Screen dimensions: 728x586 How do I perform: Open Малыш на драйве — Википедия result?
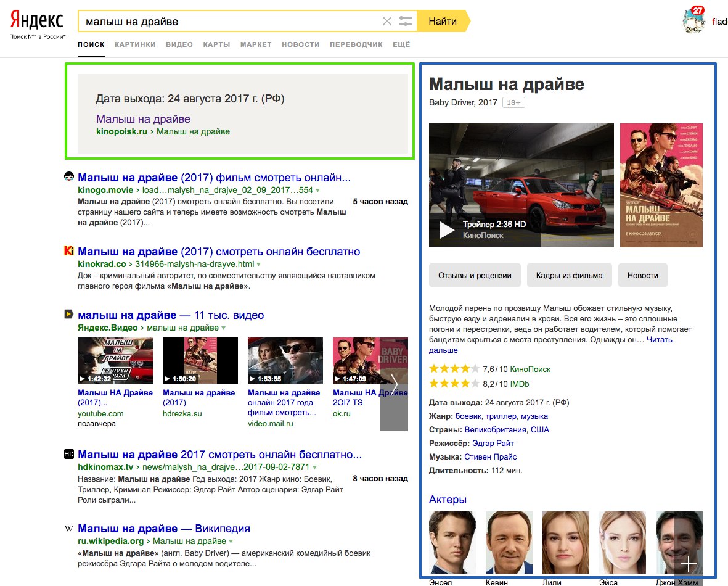click(x=164, y=529)
